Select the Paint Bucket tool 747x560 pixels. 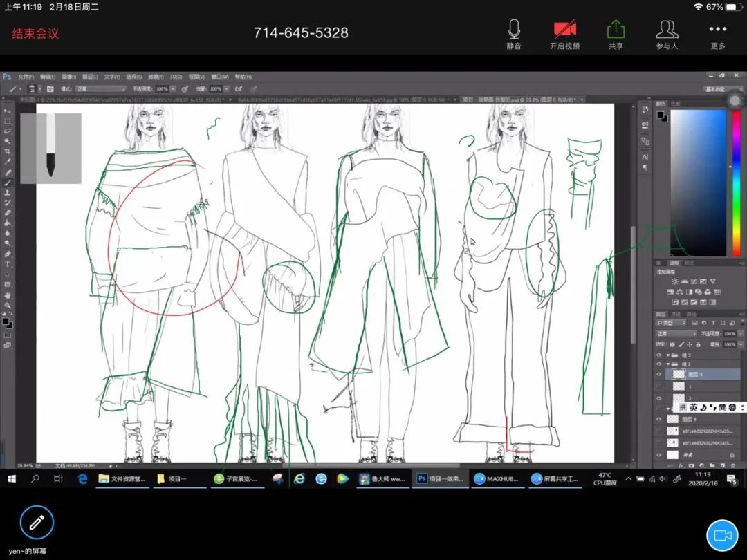(x=8, y=223)
